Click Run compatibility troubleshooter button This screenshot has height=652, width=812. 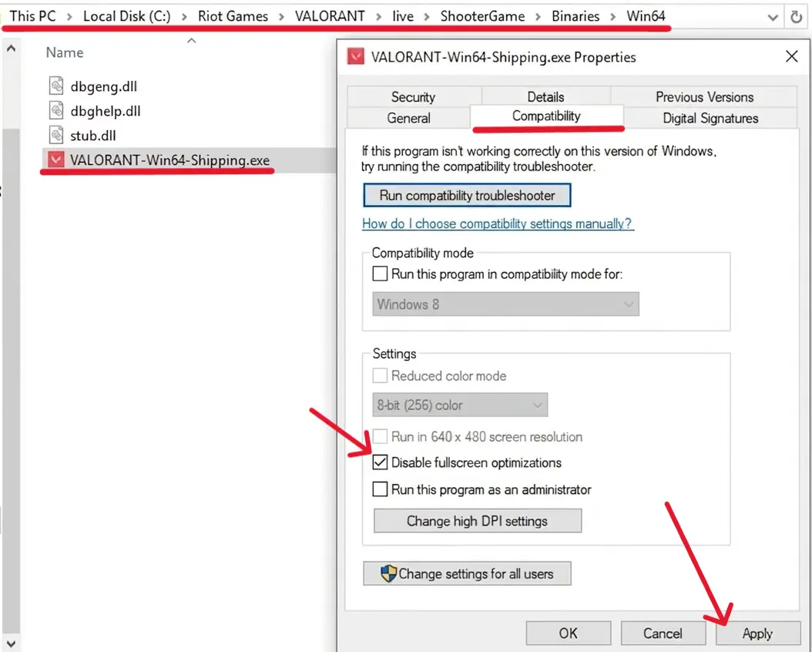(467, 195)
